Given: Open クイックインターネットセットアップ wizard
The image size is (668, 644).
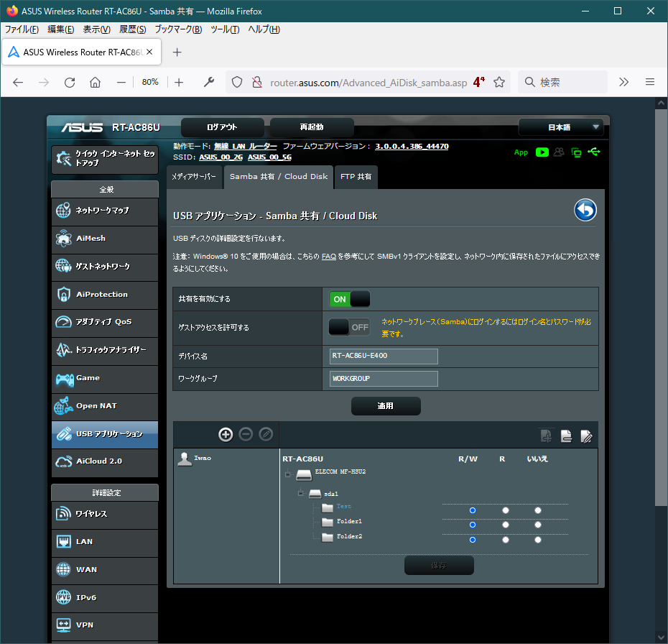Looking at the screenshot, I should pos(105,159).
